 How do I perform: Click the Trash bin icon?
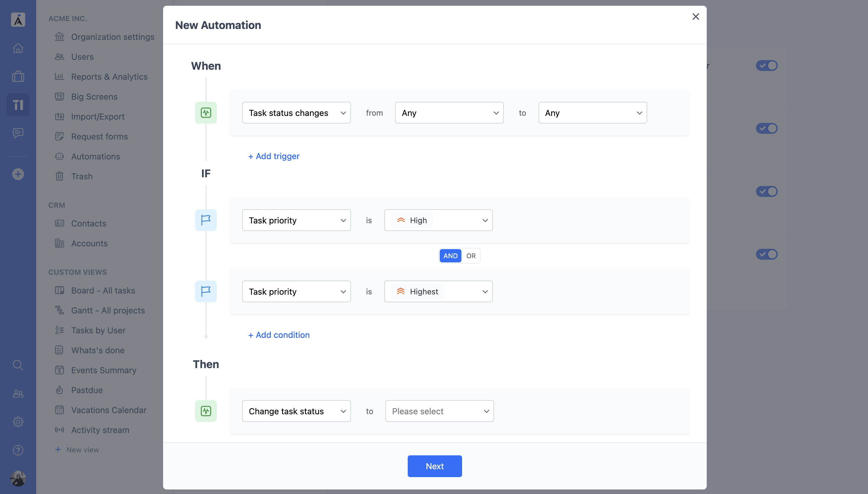[x=59, y=176]
